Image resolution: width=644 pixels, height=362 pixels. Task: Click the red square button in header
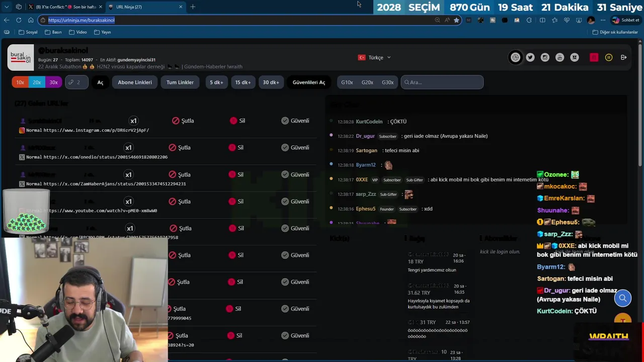tap(594, 57)
